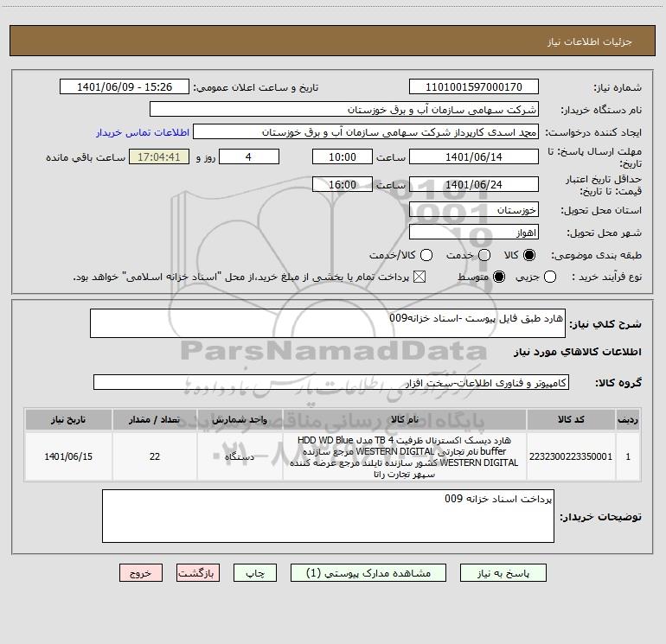This screenshot has width=666, height=644.
Task: Toggle treasury bonds payment checkbox
Action: (x=419, y=277)
